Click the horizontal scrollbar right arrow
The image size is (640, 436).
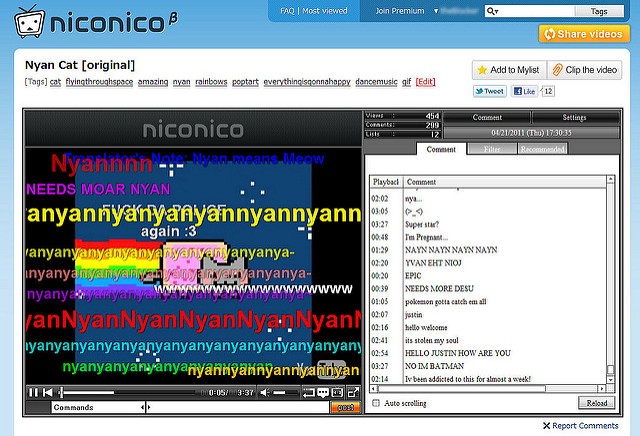(601, 388)
